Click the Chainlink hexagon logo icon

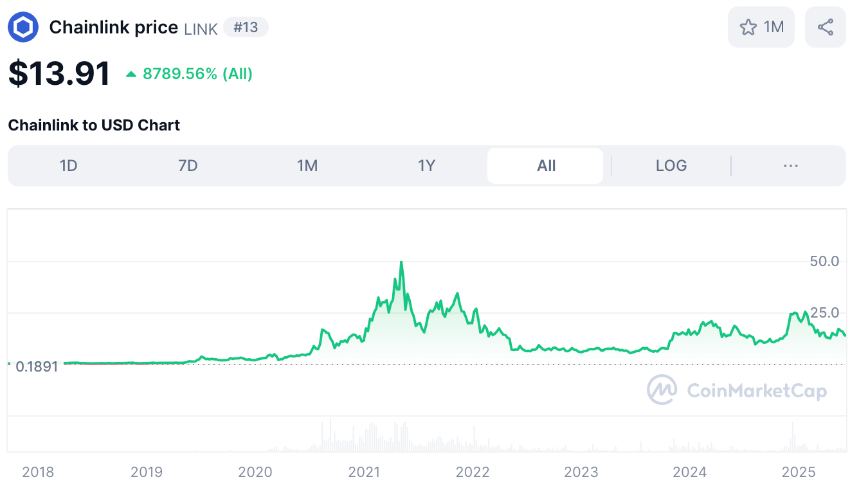click(23, 27)
